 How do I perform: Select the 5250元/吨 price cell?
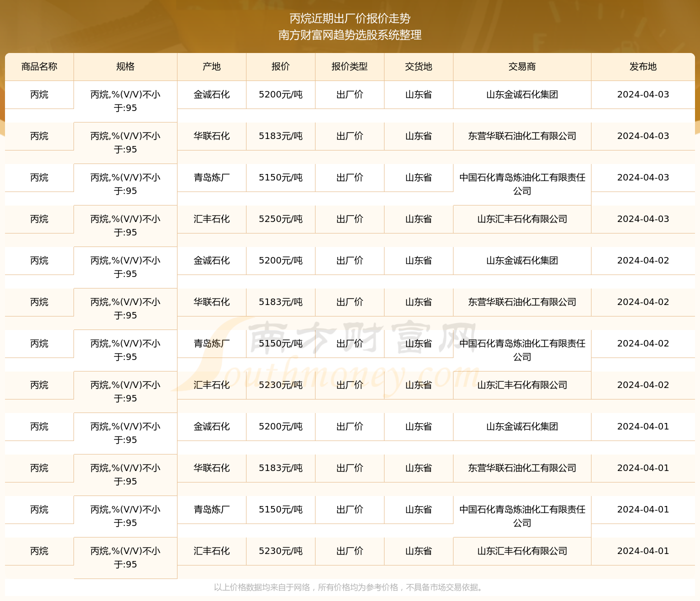(280, 219)
